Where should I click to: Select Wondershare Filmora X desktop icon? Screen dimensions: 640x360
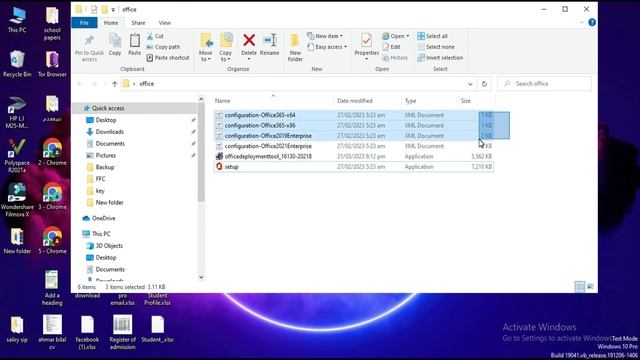tap(17, 199)
